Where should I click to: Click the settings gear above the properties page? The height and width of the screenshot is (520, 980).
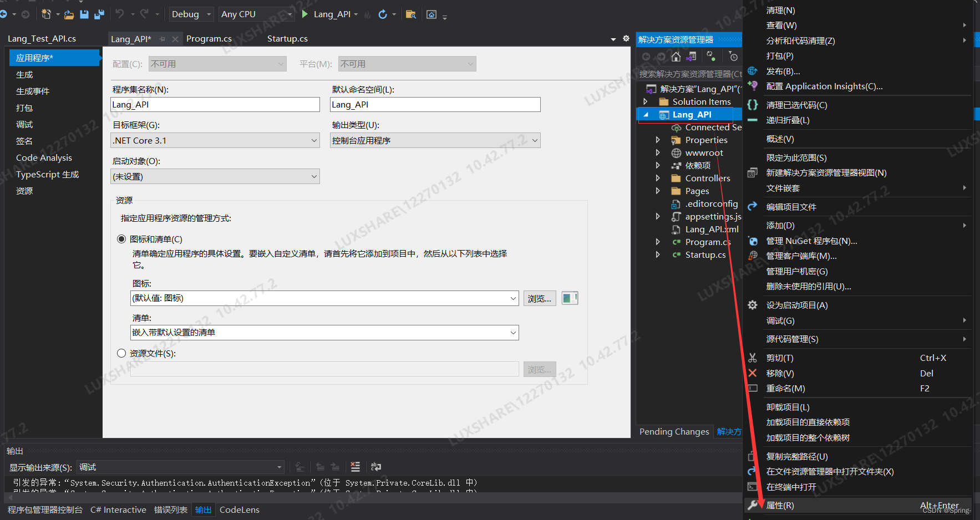[626, 38]
